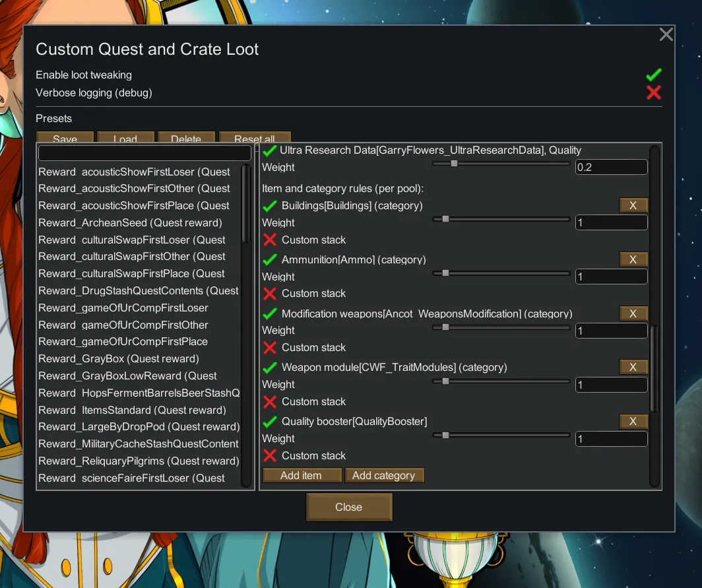Screen dimensions: 702x588
Task: Remove the Quality booster rule with X
Action: [633, 421]
